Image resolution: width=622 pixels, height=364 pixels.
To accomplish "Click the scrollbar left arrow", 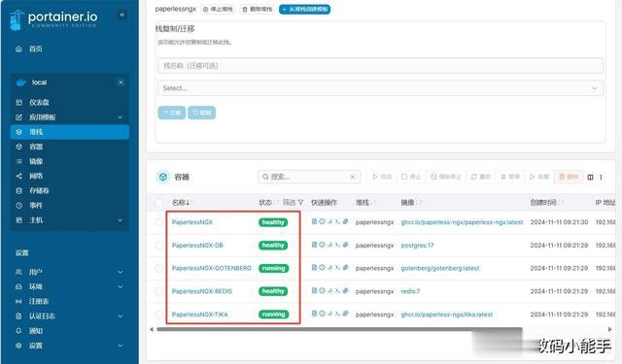I will 152,329.
